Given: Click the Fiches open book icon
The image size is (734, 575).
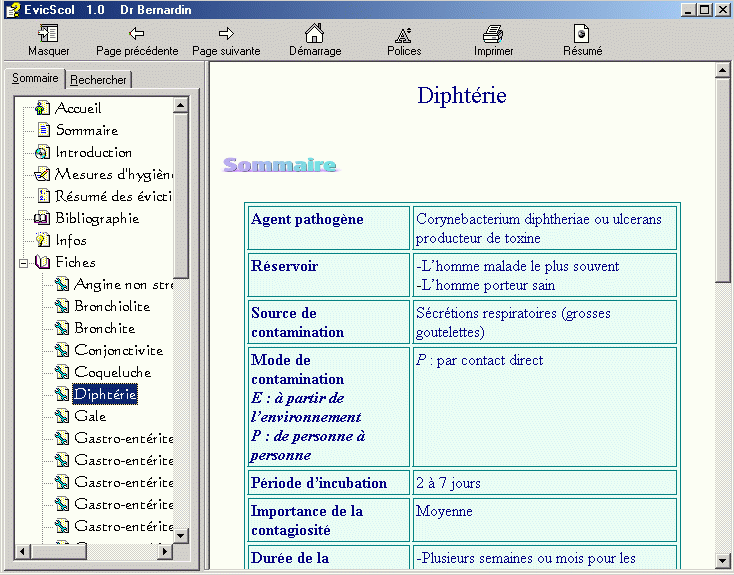Looking at the screenshot, I should click(x=42, y=262).
